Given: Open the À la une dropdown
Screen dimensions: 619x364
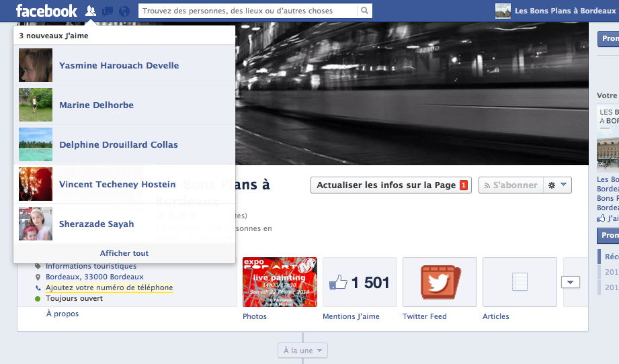Looking at the screenshot, I should (x=303, y=350).
